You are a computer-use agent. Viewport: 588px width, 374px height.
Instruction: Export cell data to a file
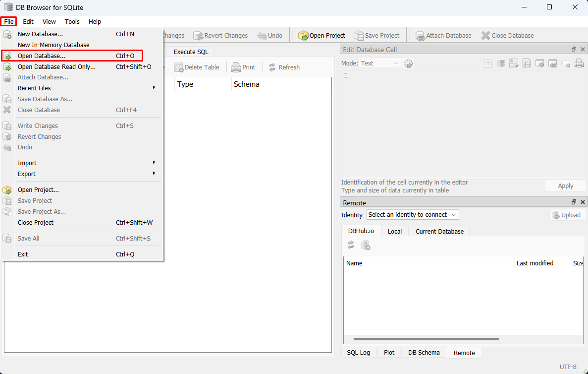pos(527,63)
